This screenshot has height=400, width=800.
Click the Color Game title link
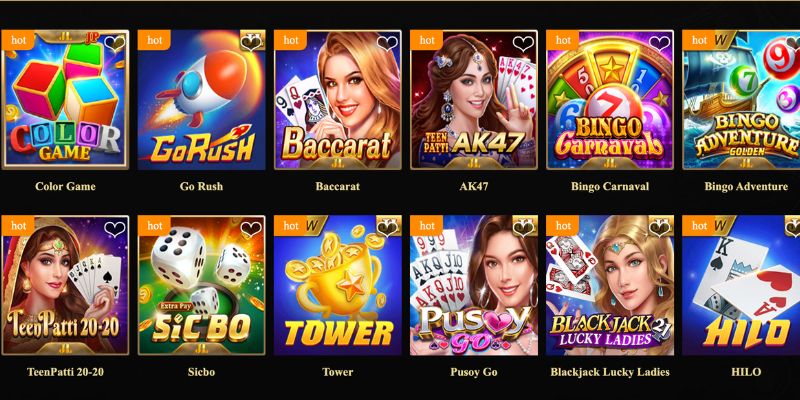pos(65,186)
